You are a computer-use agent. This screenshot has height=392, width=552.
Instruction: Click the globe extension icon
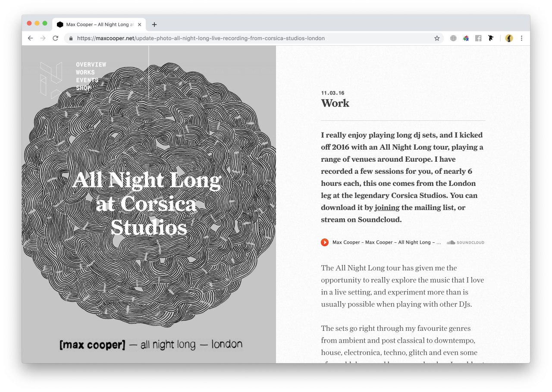453,38
